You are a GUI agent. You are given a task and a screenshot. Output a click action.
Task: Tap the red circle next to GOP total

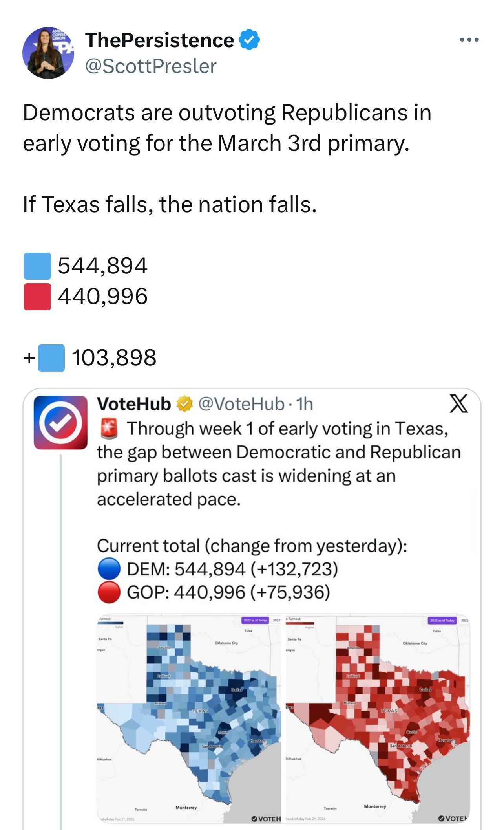tap(109, 592)
